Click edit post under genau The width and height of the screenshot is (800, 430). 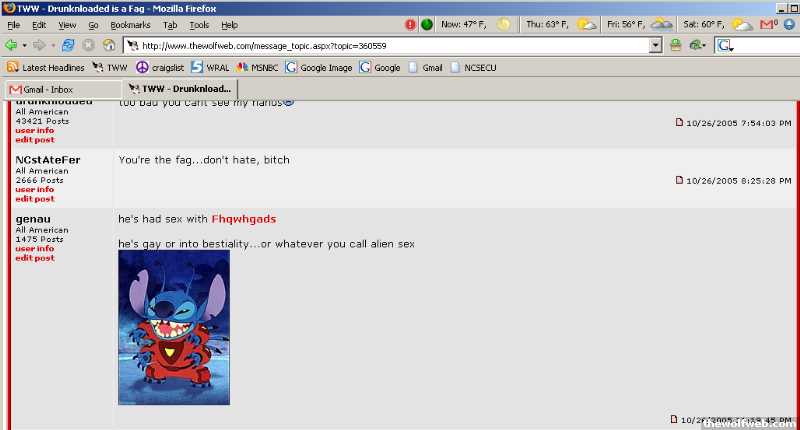(x=35, y=258)
